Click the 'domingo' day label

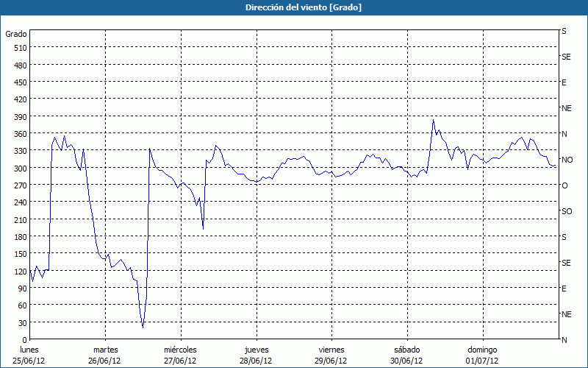click(x=482, y=350)
